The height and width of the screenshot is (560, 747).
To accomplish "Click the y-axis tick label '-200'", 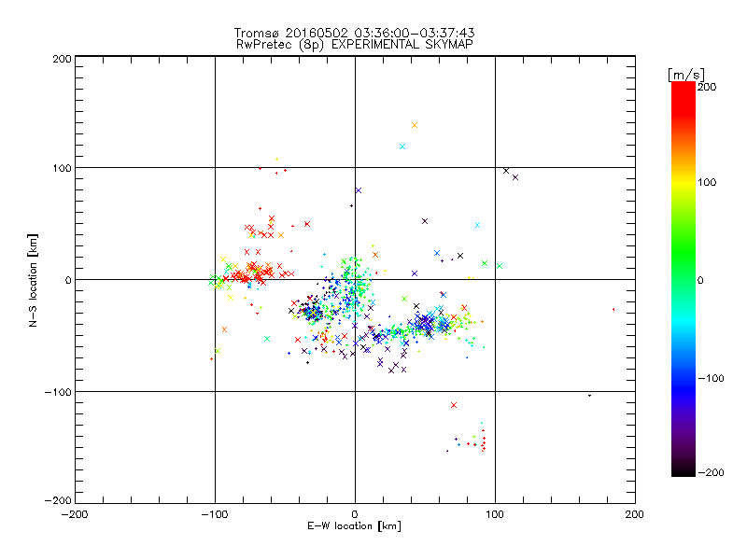I will (58, 500).
